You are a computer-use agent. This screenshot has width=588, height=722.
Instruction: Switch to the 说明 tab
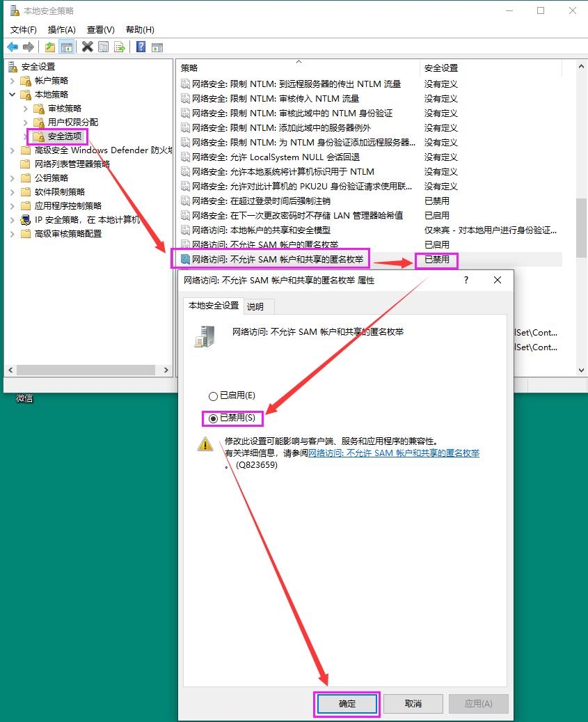tap(257, 306)
